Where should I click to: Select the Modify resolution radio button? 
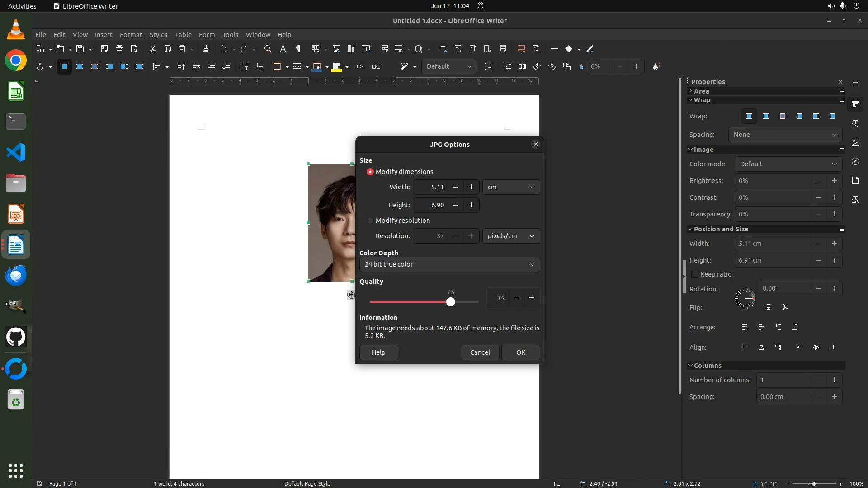pos(370,221)
